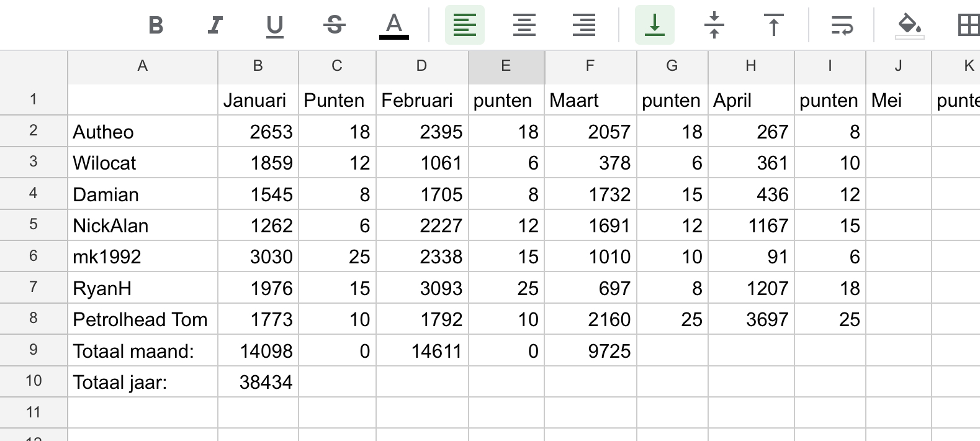Set vertical alignment to top
Image resolution: width=980 pixels, height=441 pixels.
(x=773, y=25)
